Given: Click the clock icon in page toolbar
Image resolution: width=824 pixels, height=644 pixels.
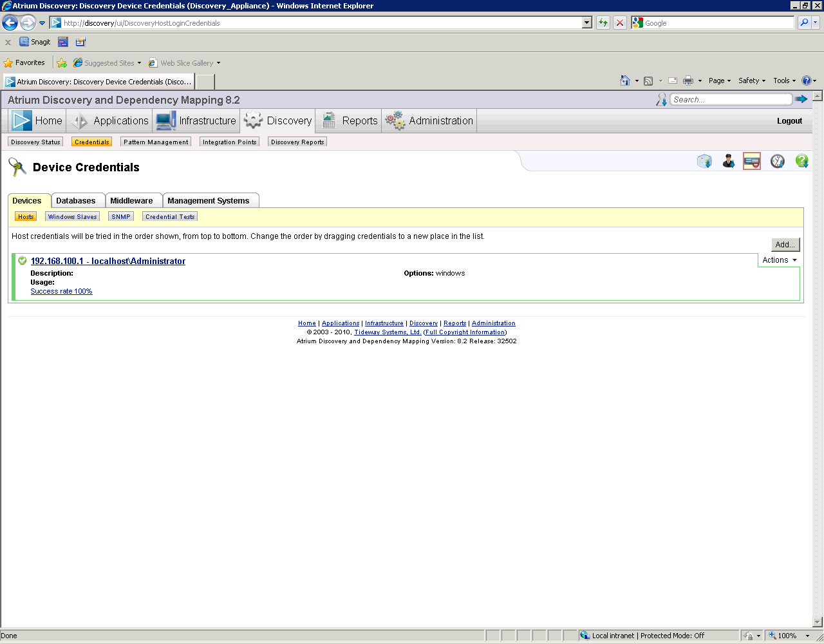Looking at the screenshot, I should tap(778, 161).
